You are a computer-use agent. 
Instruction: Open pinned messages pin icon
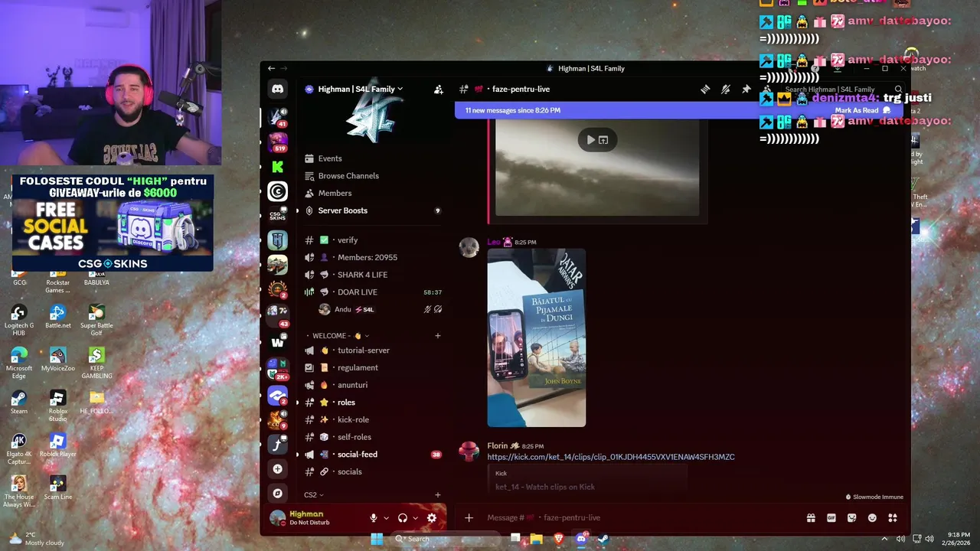tap(746, 90)
